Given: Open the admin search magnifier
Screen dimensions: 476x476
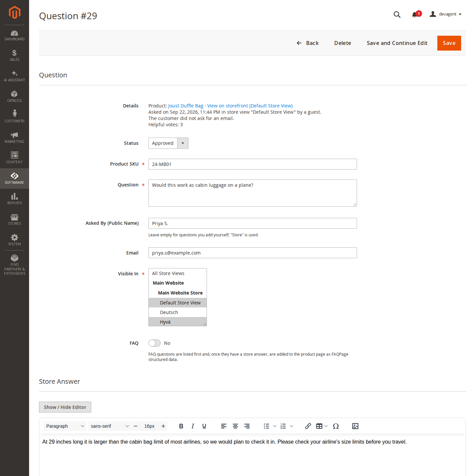Looking at the screenshot, I should click(x=397, y=15).
